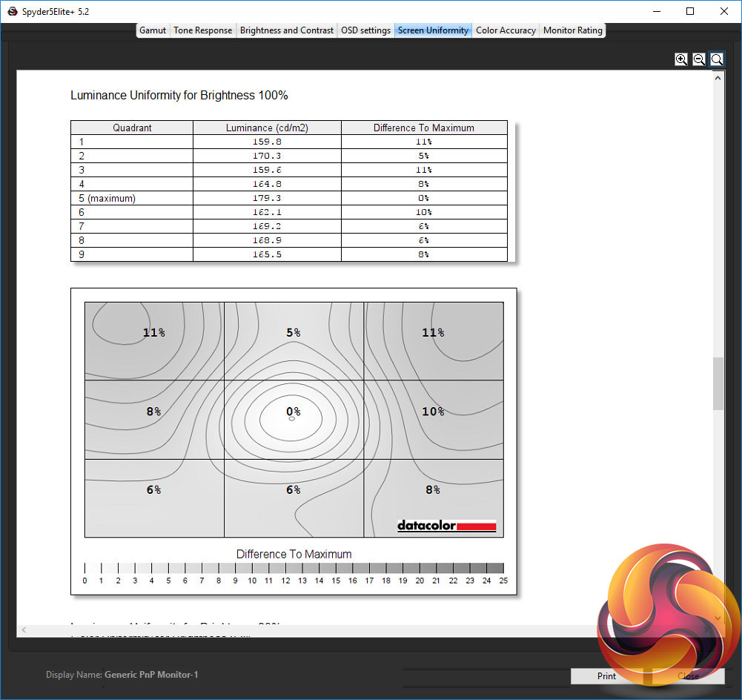This screenshot has width=742, height=700.
Task: Click the Luminance Uniformity for Brightness 100% heading
Action: tap(179, 95)
